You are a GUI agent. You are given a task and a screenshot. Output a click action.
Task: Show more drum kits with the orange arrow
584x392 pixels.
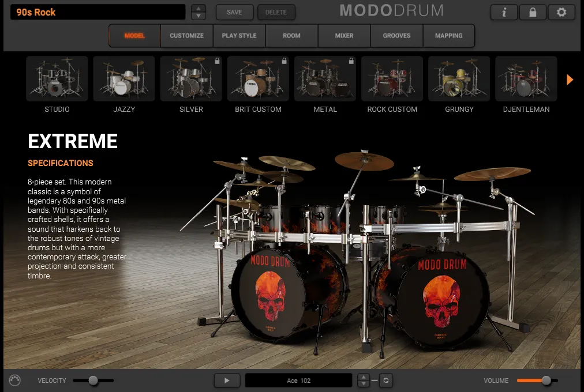pyautogui.click(x=570, y=80)
